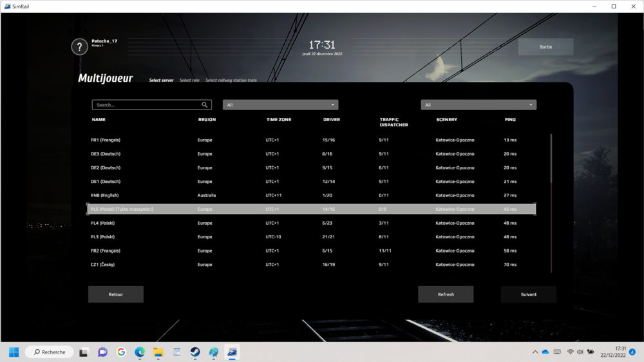Focus the server Search field
This screenshot has height=362, width=644.
151,105
